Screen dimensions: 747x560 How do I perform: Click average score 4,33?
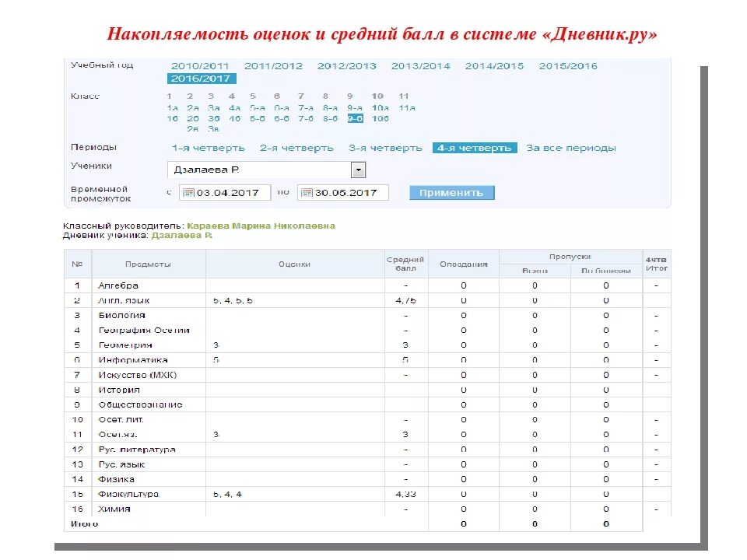(405, 495)
